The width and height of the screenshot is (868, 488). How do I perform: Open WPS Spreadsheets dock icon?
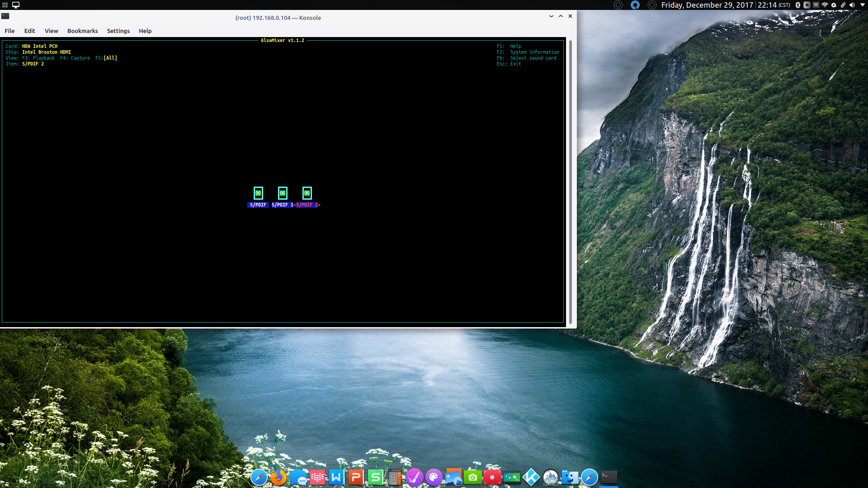coord(375,477)
